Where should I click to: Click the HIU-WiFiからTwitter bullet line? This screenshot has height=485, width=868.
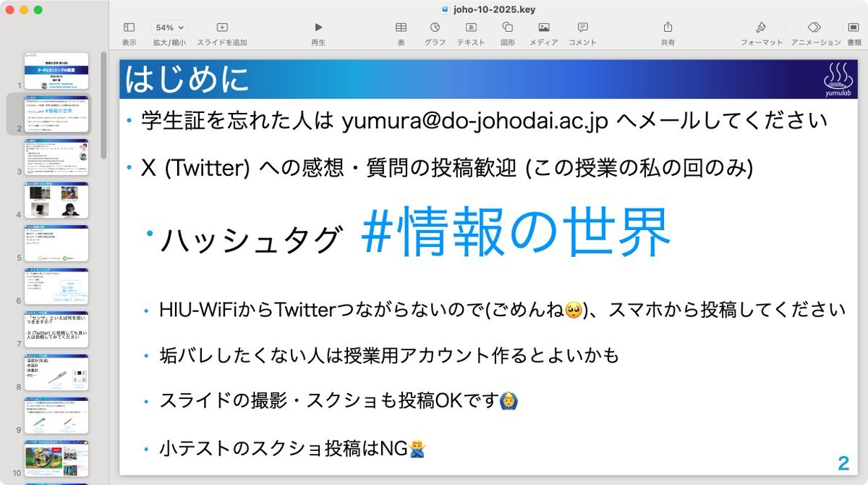tap(502, 310)
